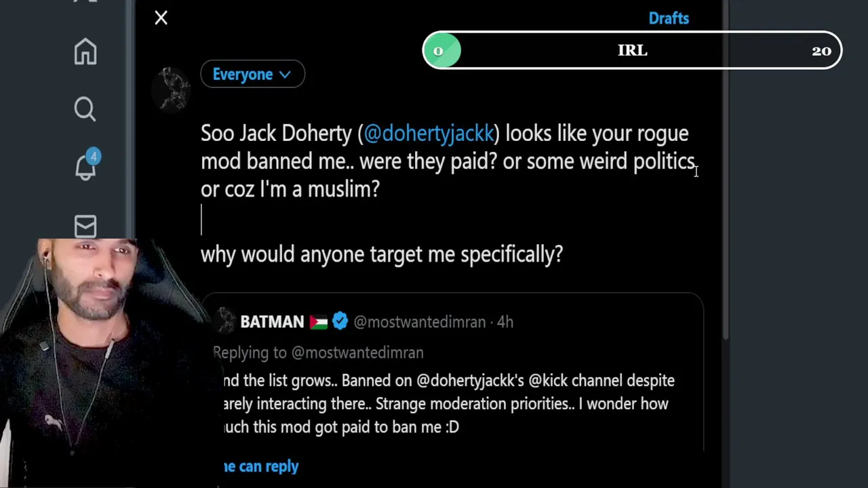This screenshot has height=488, width=868.
Task: Open the 'can reply' settings
Action: point(261,466)
